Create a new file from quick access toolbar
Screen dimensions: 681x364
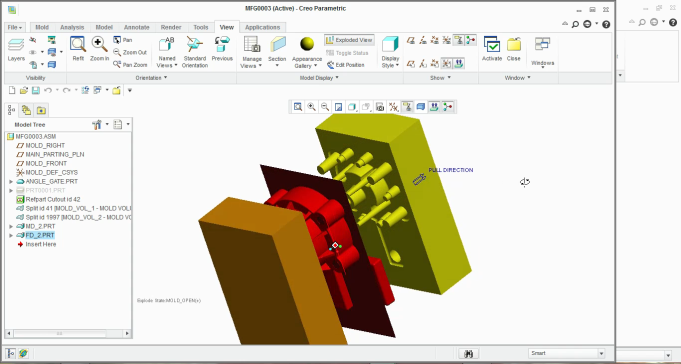[12, 90]
